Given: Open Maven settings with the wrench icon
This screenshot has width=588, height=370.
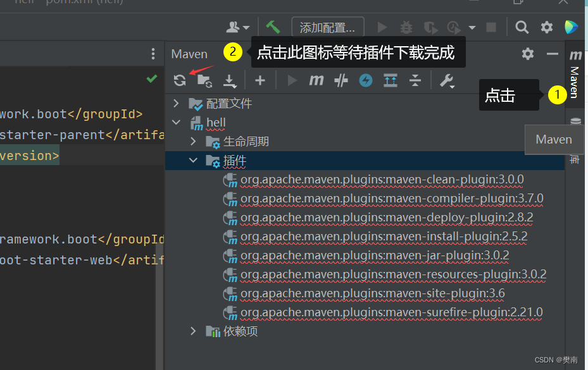Looking at the screenshot, I should (446, 80).
